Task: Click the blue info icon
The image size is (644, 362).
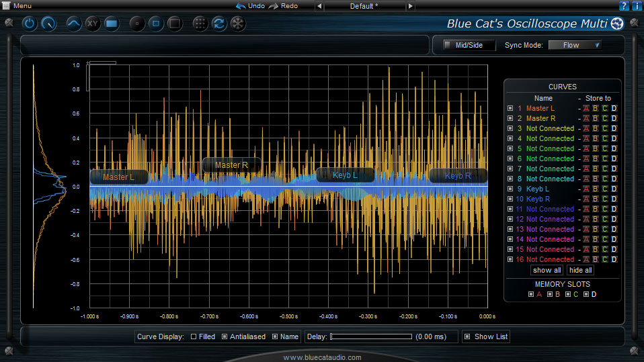Action: tap(637, 5)
